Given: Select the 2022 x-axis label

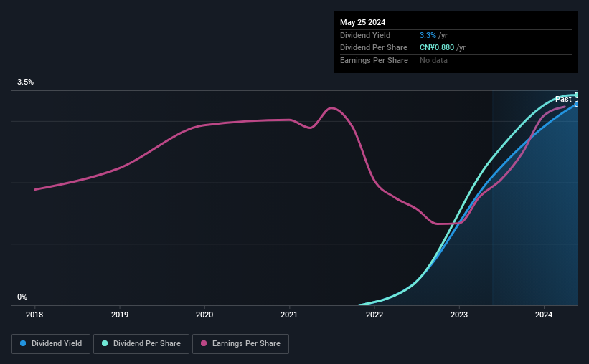Looking at the screenshot, I should click(x=374, y=315).
